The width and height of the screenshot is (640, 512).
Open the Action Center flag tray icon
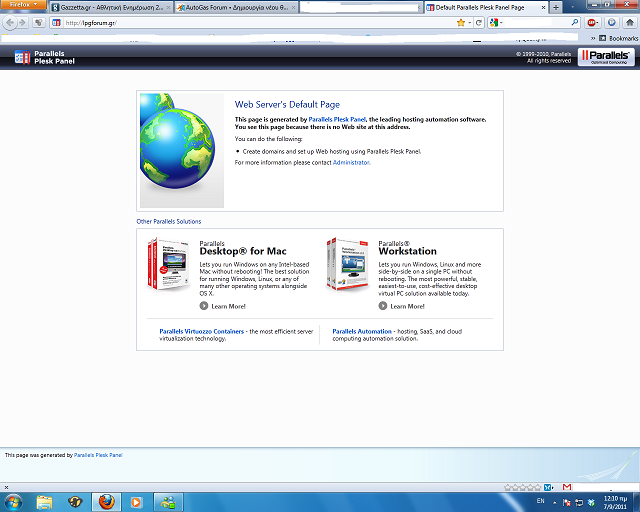(x=567, y=503)
